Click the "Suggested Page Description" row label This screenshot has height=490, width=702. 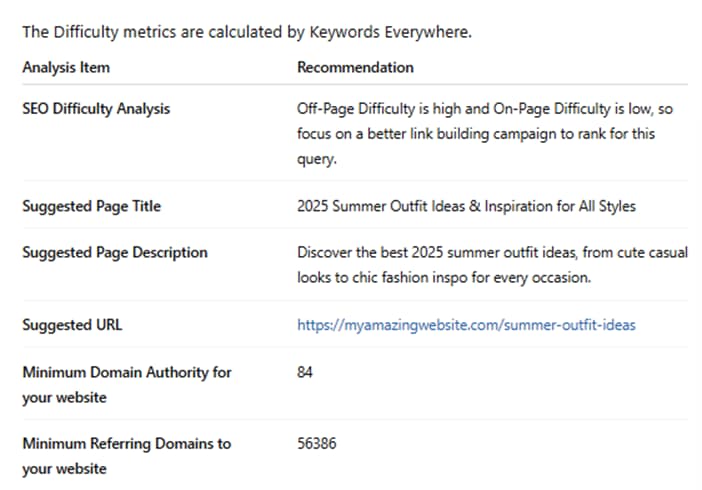tap(115, 253)
